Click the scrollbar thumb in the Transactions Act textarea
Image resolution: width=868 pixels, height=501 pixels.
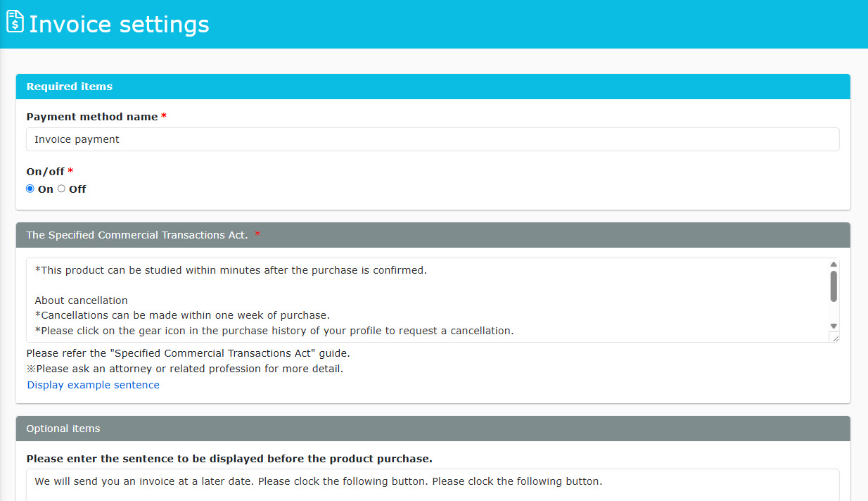(834, 286)
